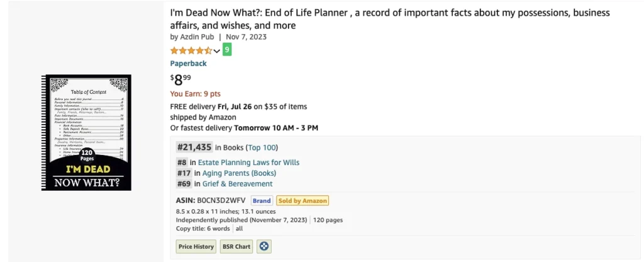This screenshot has width=644, height=262.
Task: Open Estate Planning Laws for Wills category
Action: (248, 162)
